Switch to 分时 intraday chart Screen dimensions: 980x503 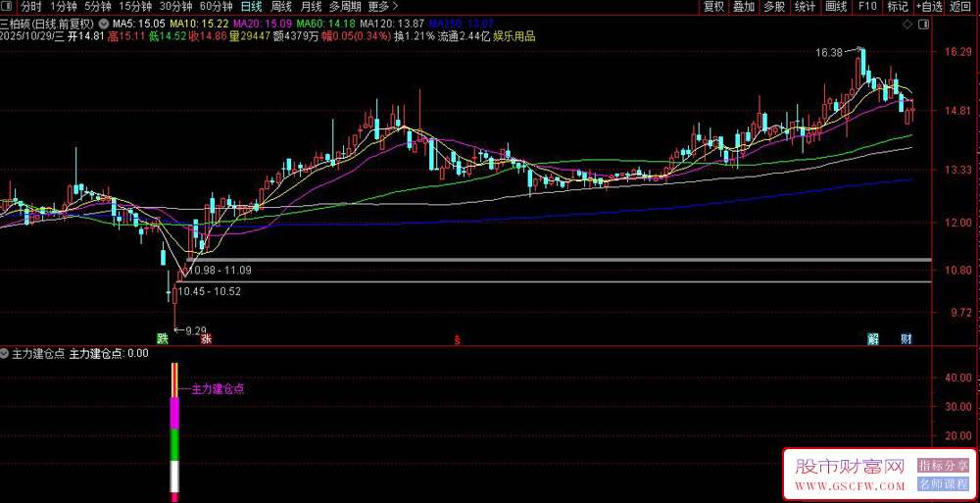click(x=30, y=7)
